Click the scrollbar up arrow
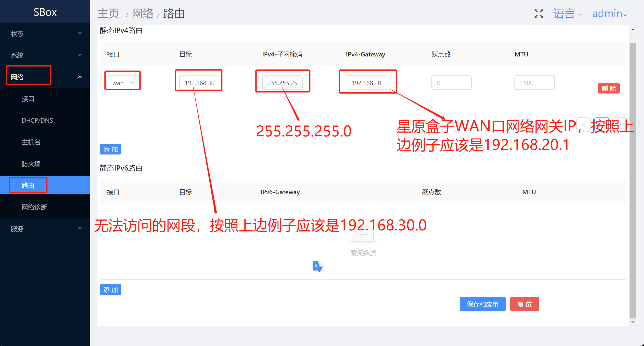This screenshot has height=346, width=644. 632,30
